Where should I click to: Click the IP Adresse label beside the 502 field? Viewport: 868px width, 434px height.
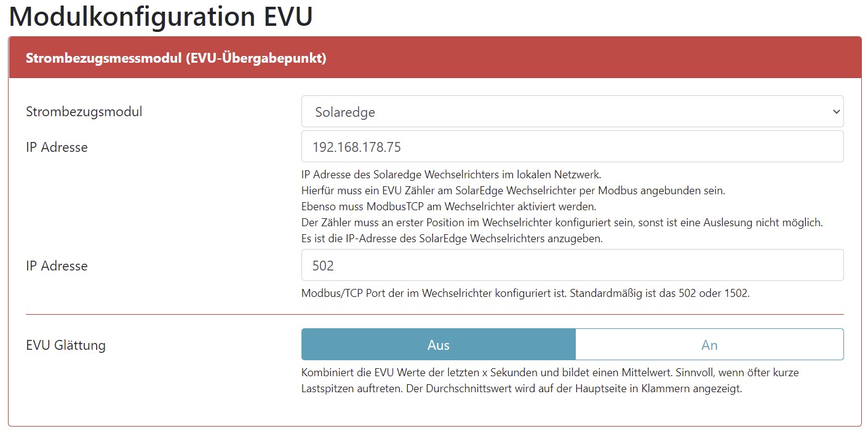57,266
